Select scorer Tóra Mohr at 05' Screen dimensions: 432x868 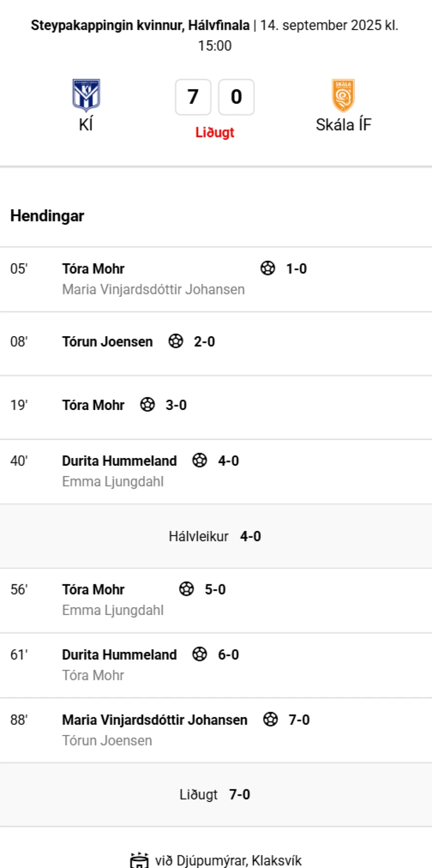[93, 269]
